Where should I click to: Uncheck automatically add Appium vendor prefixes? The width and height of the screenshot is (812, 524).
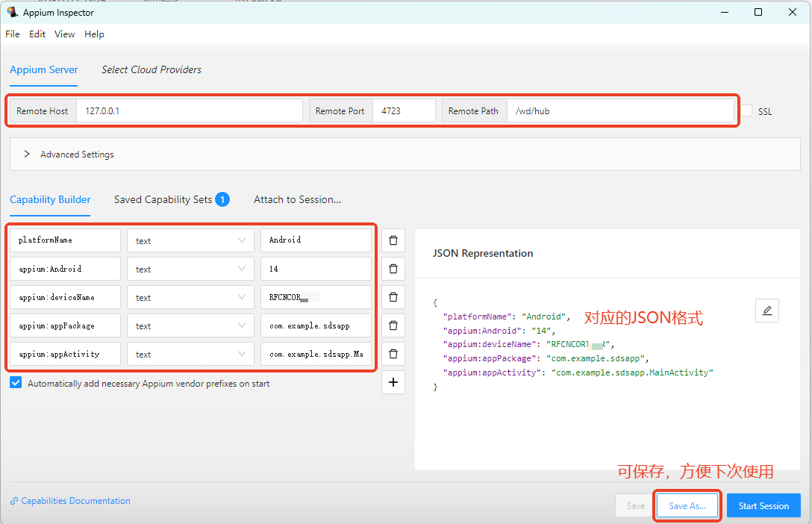tap(16, 383)
